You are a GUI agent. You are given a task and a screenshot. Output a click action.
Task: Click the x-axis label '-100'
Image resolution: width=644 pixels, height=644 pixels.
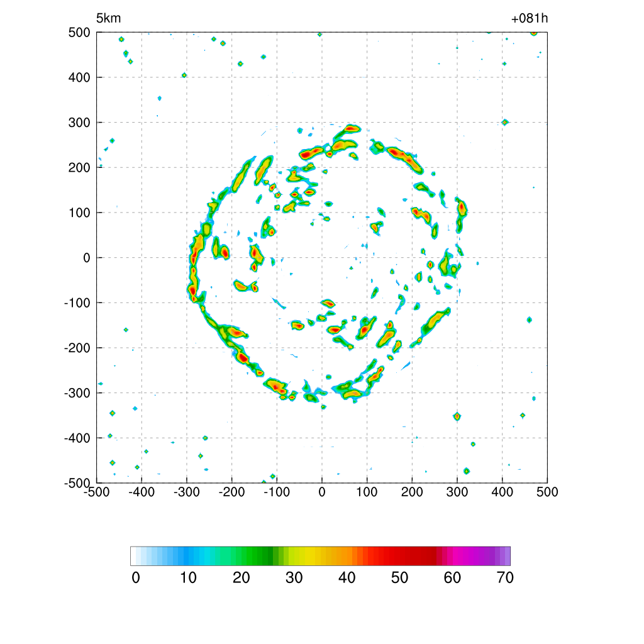(x=277, y=492)
